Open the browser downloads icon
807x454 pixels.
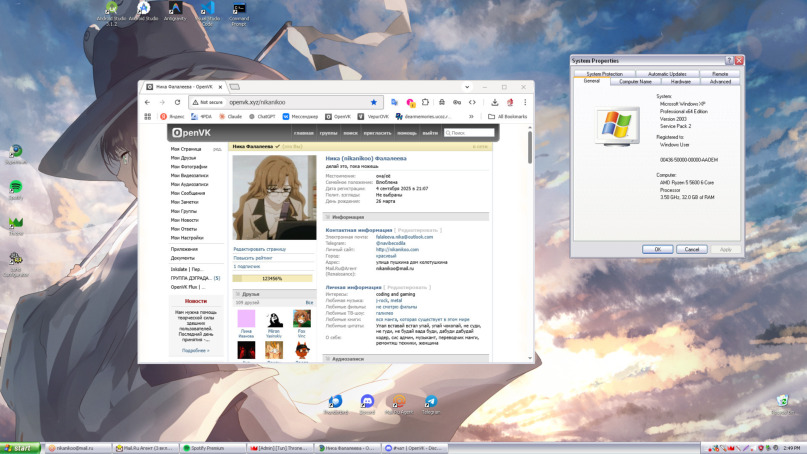click(x=495, y=102)
